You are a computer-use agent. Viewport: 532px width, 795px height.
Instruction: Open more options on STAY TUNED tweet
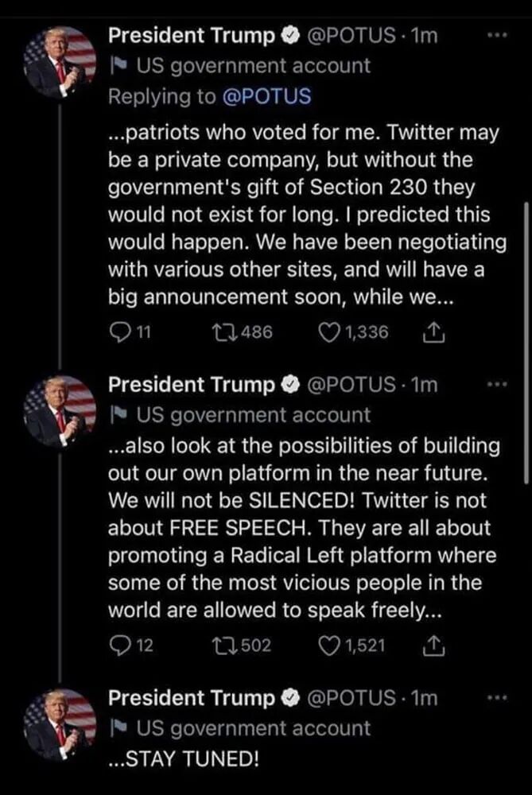[x=496, y=698]
